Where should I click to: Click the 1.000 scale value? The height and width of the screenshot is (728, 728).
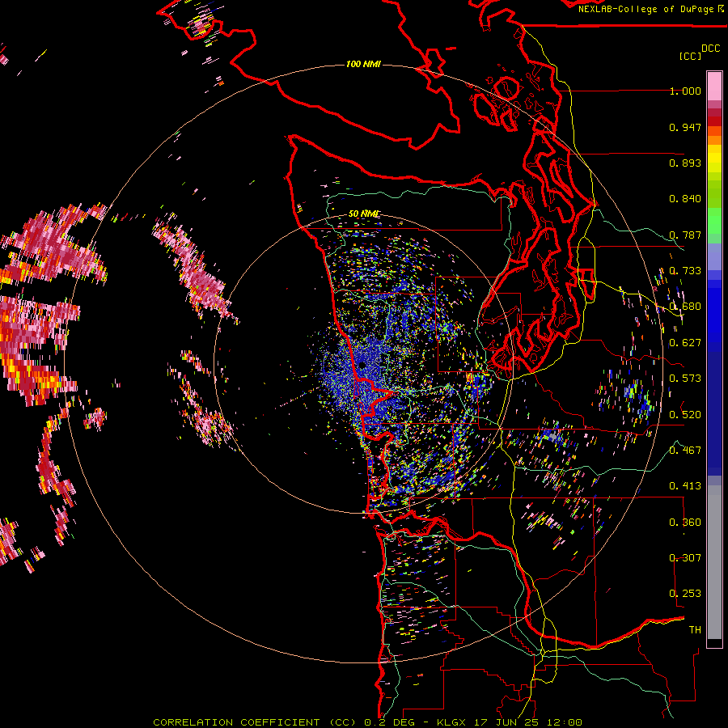685,91
